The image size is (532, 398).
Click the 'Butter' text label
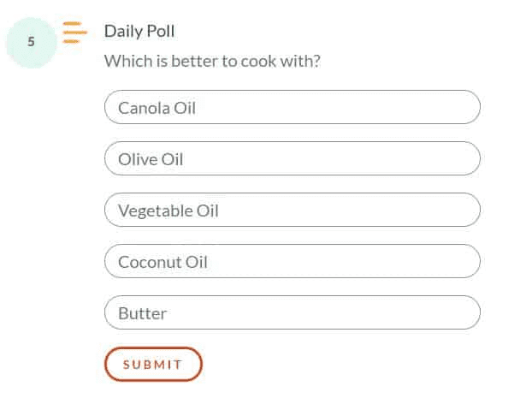tap(143, 313)
